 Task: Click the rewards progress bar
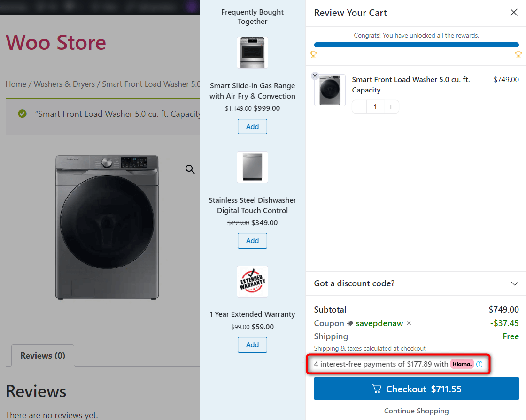tap(416, 45)
